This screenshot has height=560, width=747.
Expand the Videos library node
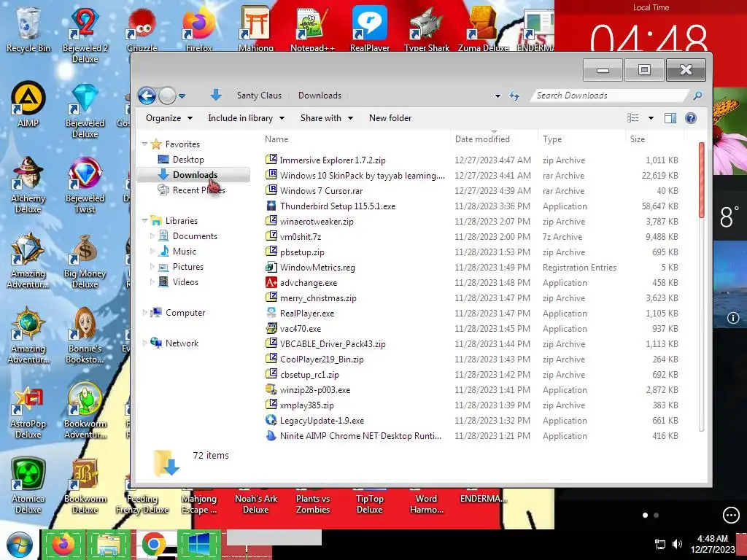coord(152,282)
